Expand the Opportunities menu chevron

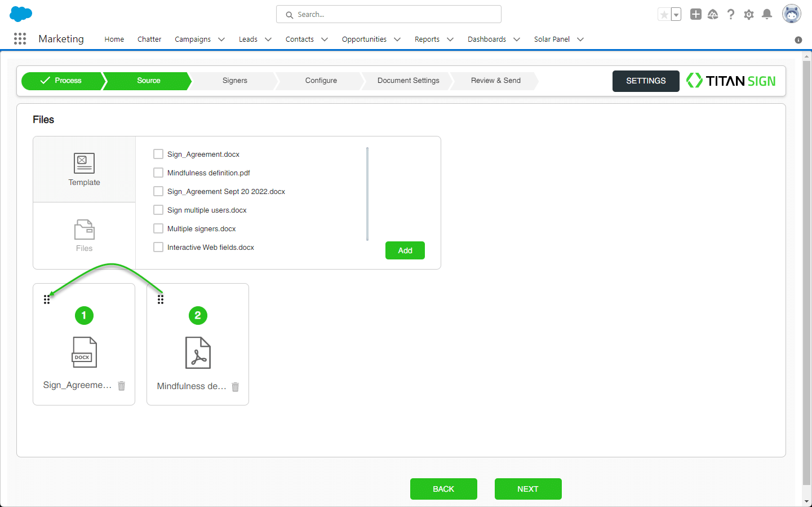click(x=397, y=39)
